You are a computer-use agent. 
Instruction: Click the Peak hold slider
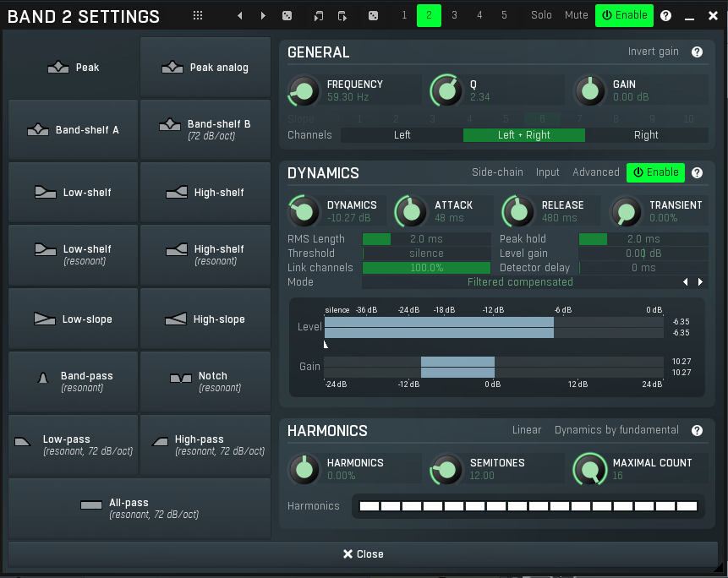tap(643, 239)
